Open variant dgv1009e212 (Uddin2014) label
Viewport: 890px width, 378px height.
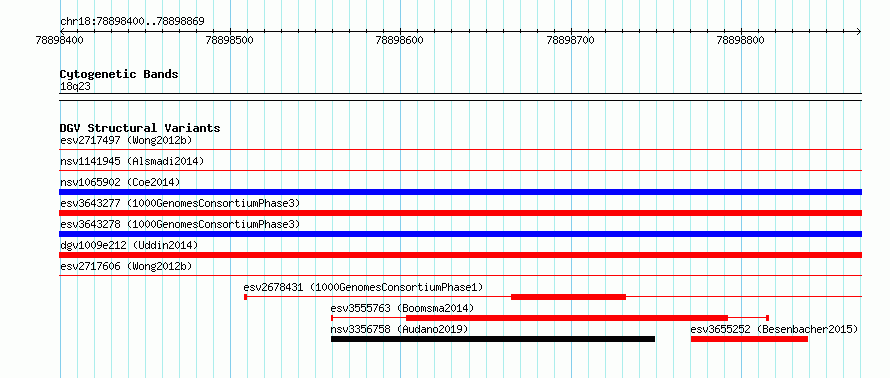point(129,245)
